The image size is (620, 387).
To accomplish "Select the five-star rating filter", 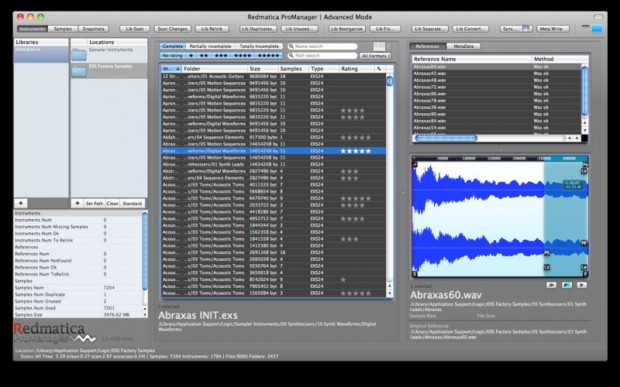I will (269, 56).
